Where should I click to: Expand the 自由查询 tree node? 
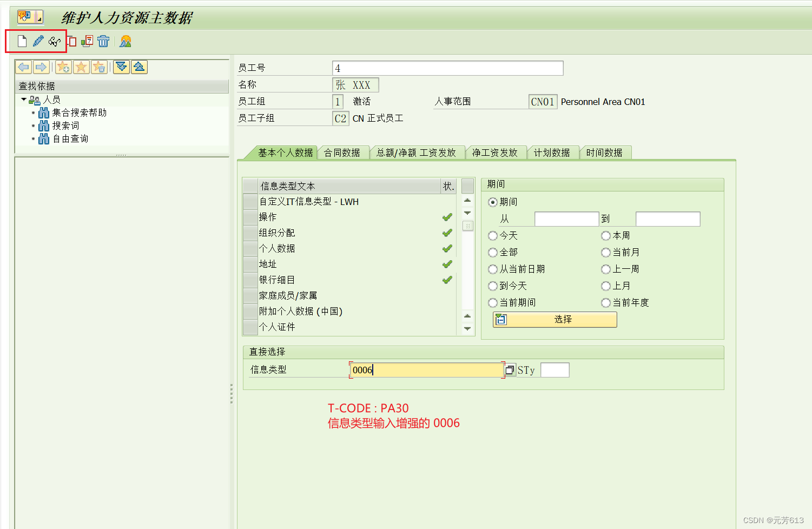[x=33, y=139]
